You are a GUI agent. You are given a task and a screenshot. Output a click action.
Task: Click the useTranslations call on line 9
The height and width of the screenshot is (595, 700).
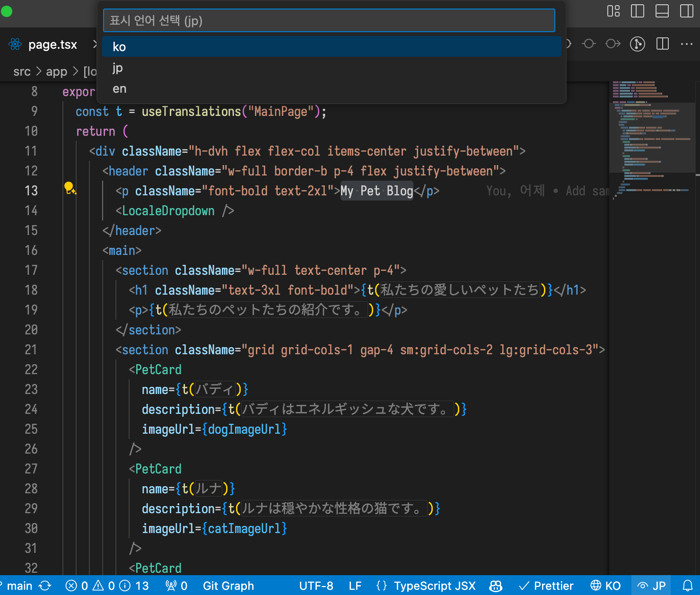pos(192,111)
